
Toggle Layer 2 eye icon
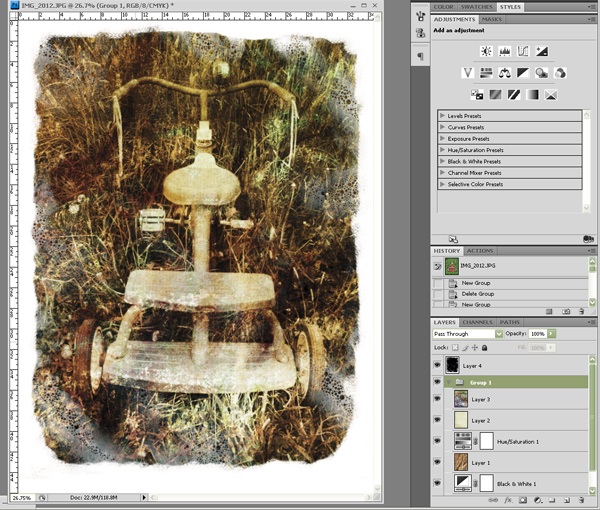(x=437, y=420)
